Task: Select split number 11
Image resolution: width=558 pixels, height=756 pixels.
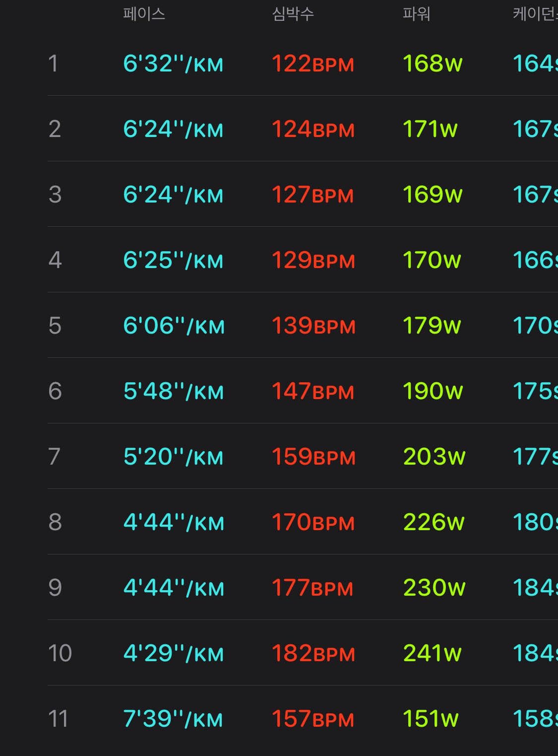Action: coord(58,719)
